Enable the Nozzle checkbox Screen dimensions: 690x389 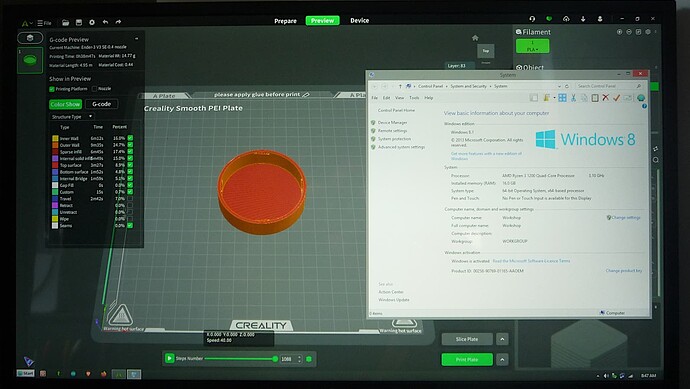pyautogui.click(x=94, y=88)
